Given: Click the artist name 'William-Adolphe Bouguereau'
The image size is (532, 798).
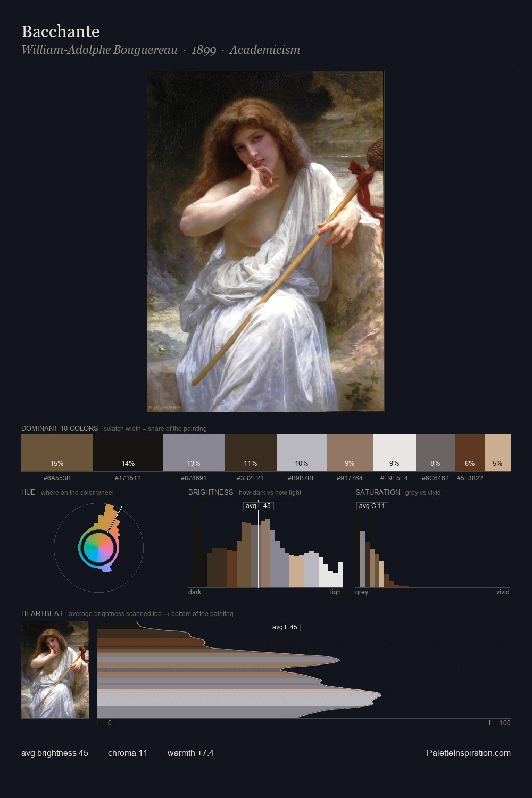Looking at the screenshot, I should [99, 50].
